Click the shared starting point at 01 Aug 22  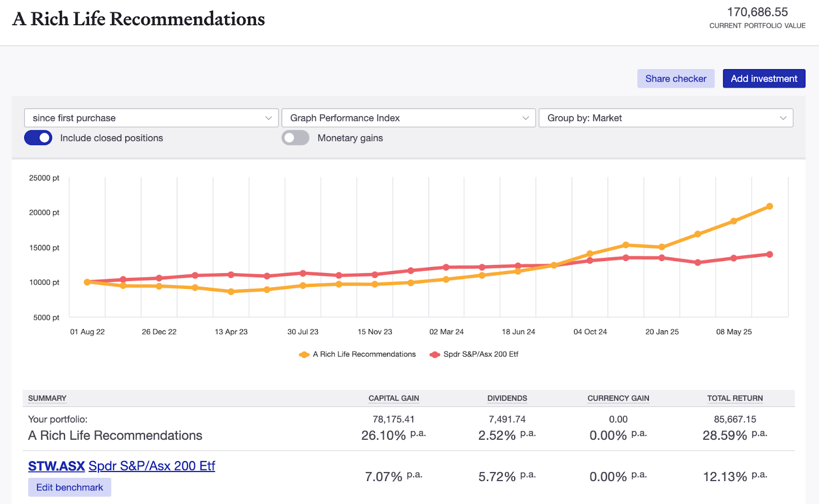click(87, 282)
